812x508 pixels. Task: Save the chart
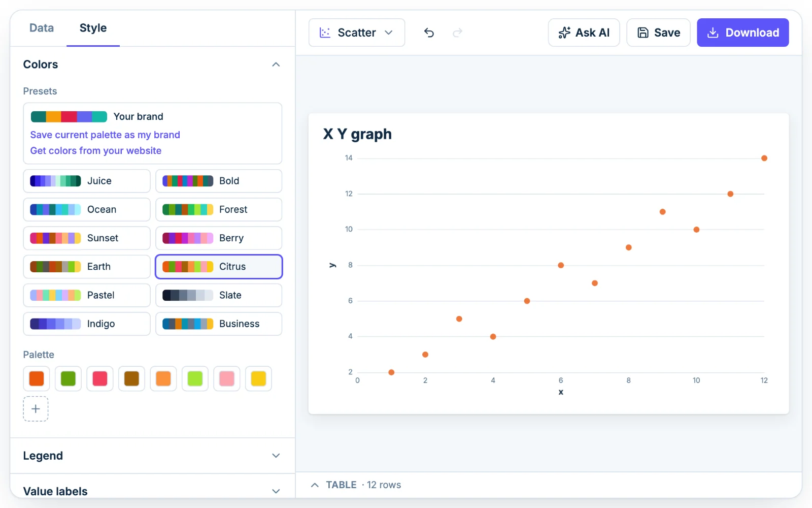point(658,33)
